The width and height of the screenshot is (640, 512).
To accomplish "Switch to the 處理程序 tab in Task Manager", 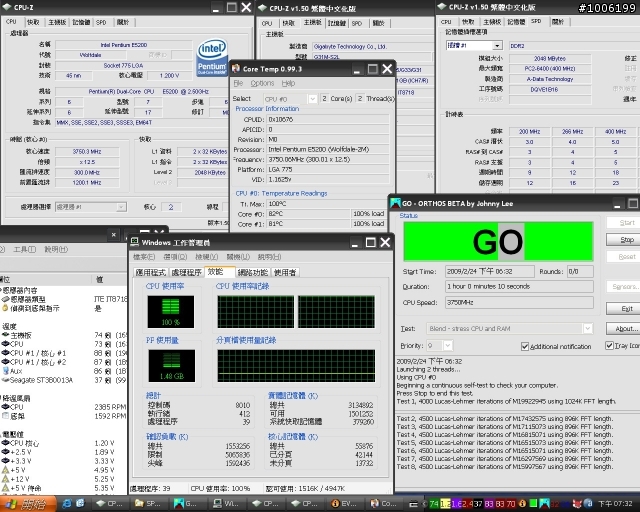I will pyautogui.click(x=187, y=272).
